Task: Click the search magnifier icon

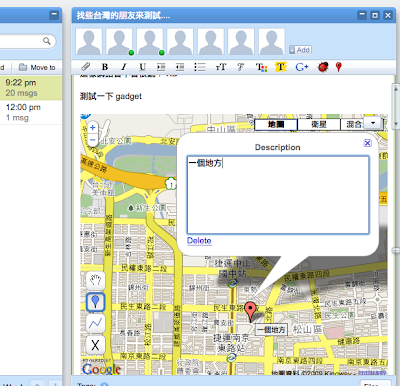Action: [47, 41]
